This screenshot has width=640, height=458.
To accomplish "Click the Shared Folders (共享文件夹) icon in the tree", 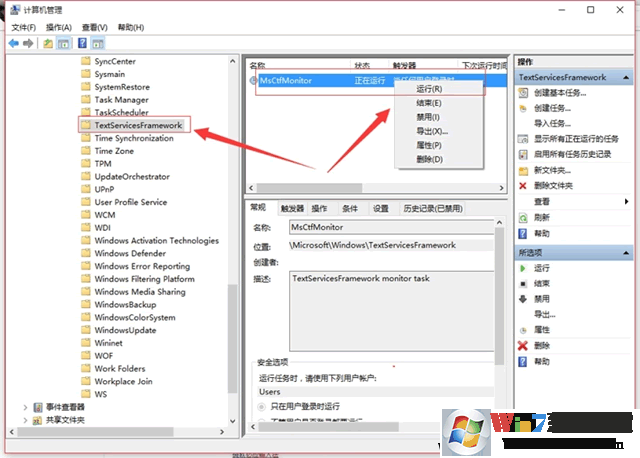I will [x=38, y=420].
